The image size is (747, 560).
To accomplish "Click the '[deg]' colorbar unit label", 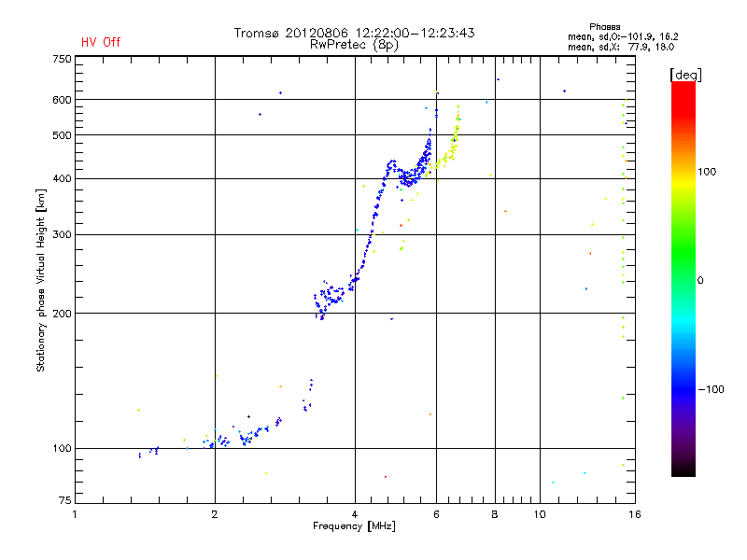I will pyautogui.click(x=685, y=75).
